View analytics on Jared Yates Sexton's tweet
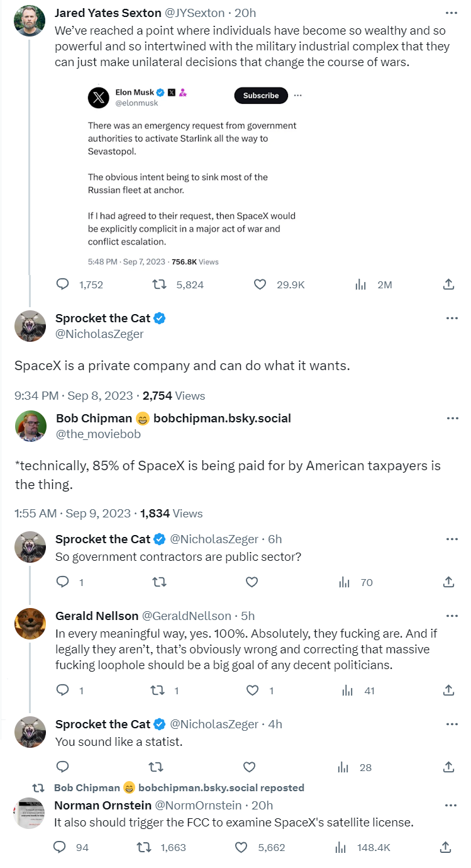The image size is (471, 868). click(361, 285)
